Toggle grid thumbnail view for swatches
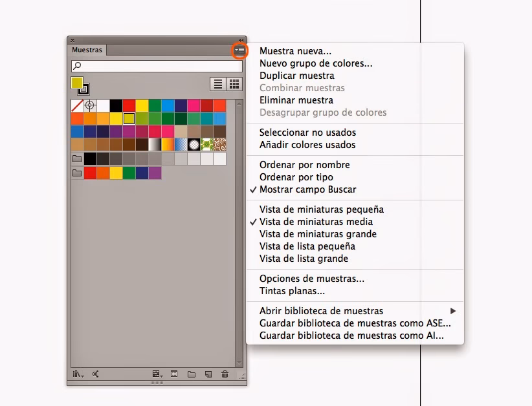The image size is (532, 406). tap(234, 83)
